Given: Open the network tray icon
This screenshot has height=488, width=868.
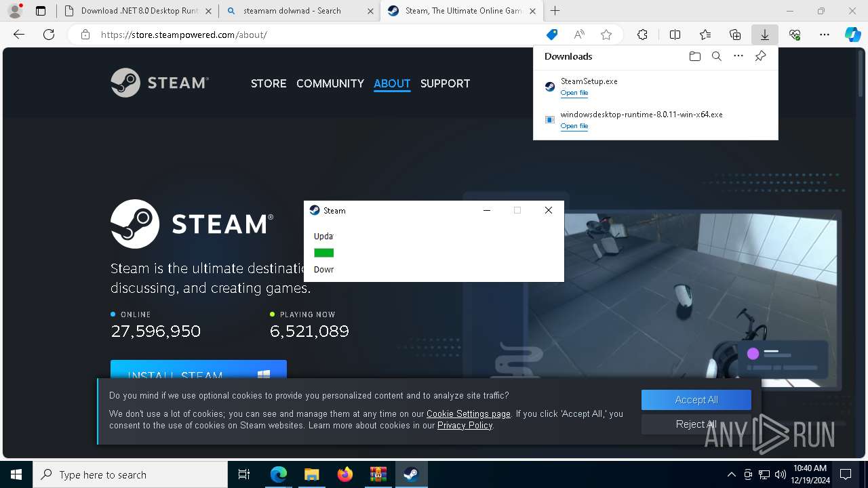Looking at the screenshot, I should coord(764,474).
